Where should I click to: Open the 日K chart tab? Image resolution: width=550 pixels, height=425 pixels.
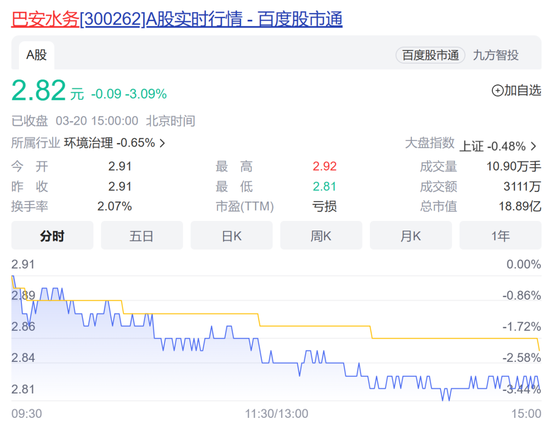232,235
